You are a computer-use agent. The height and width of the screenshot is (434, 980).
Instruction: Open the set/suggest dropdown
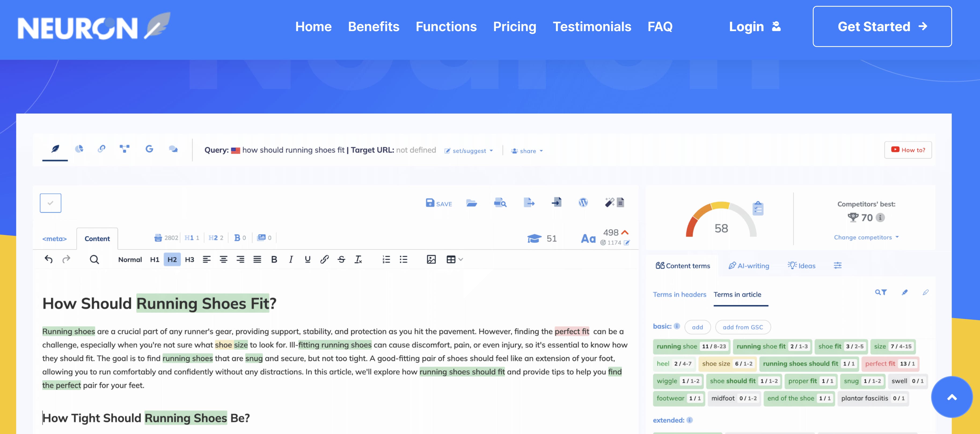click(x=469, y=151)
